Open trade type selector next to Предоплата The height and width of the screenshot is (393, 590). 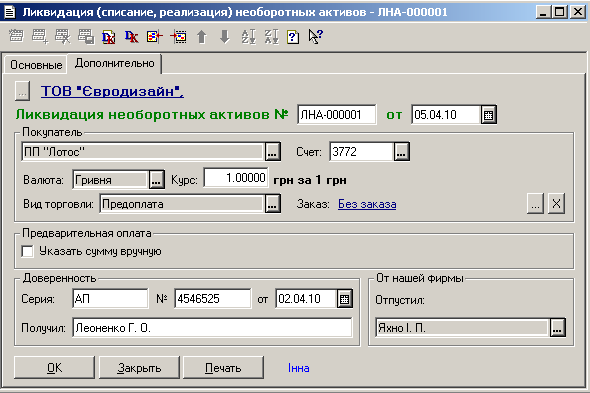(272, 204)
